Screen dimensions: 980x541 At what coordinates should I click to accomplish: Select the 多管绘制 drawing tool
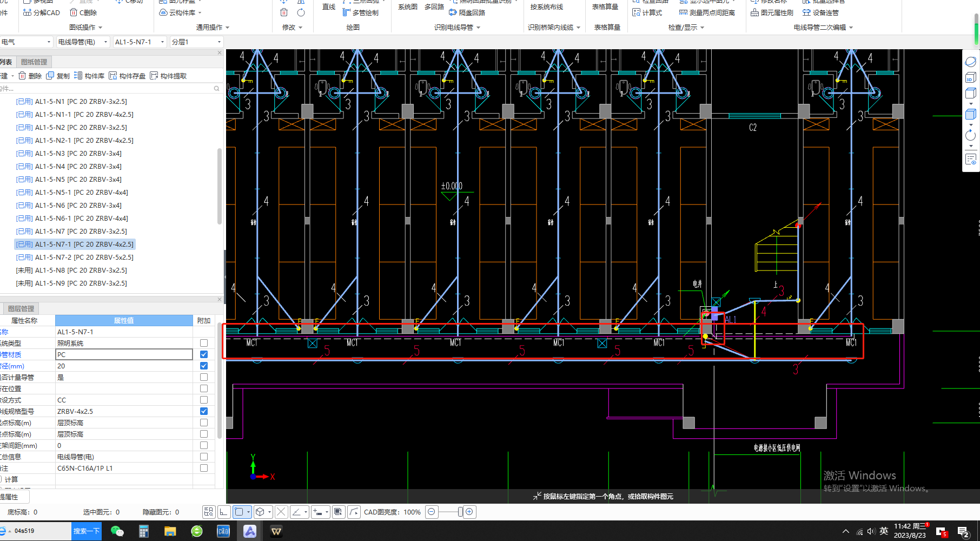(x=361, y=12)
